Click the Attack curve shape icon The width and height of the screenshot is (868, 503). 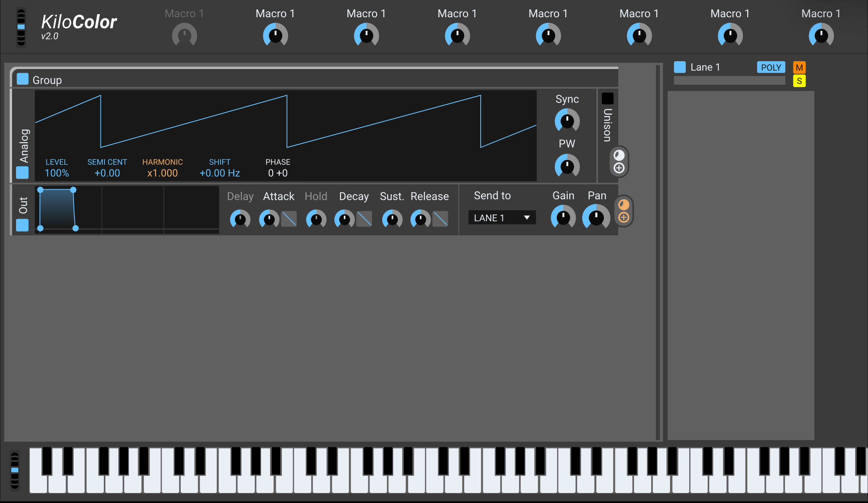289,219
